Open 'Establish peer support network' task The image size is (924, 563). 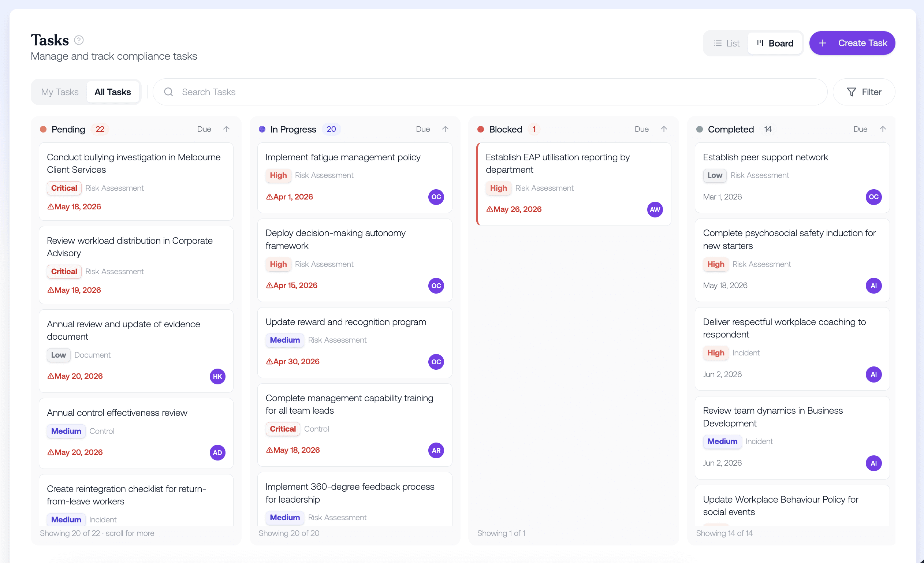coord(792,178)
